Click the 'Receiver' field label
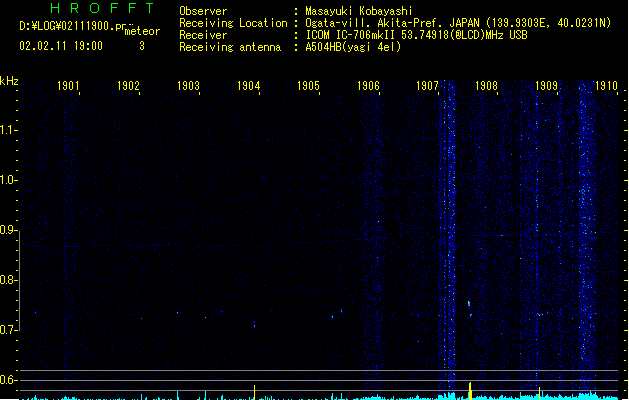The height and width of the screenshot is (400, 629). tap(203, 35)
